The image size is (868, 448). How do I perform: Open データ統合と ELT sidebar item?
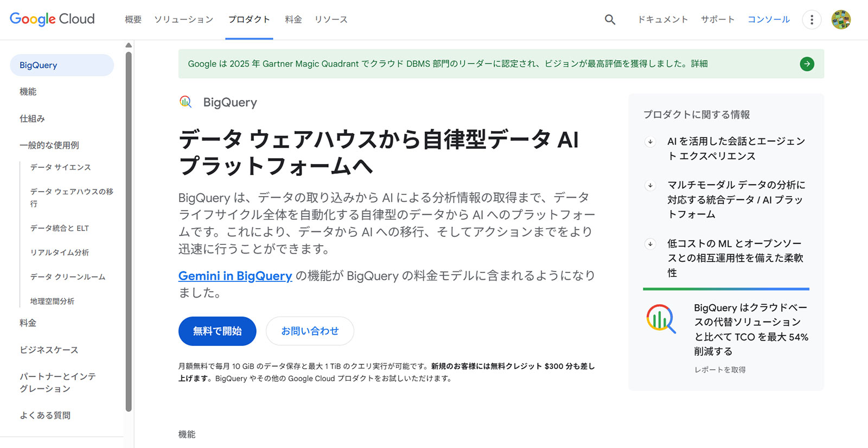click(x=59, y=228)
